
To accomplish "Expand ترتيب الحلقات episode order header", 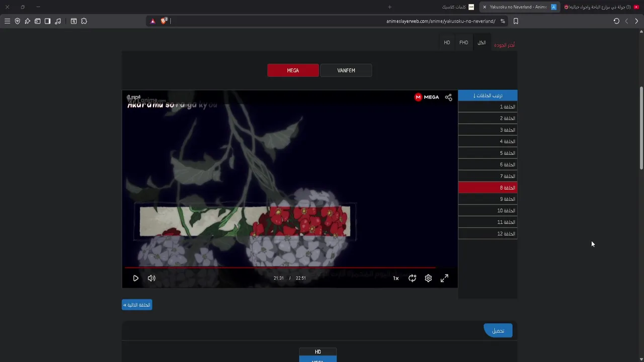I will tap(488, 96).
